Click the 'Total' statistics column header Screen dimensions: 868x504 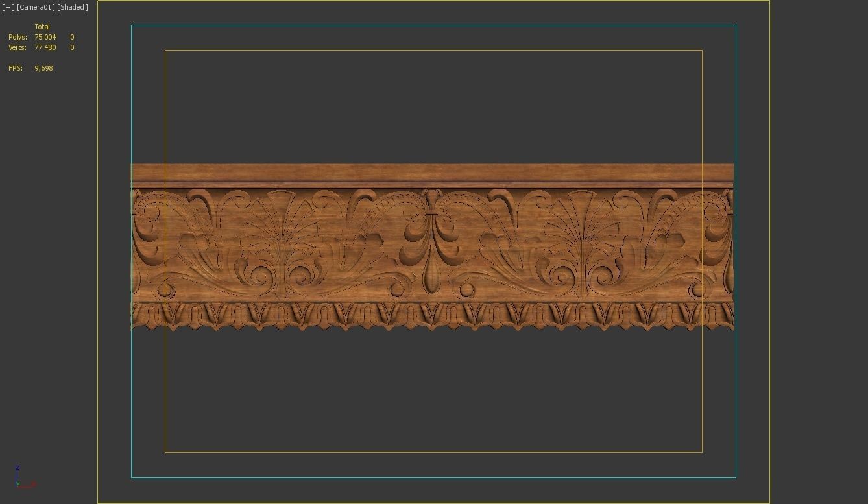tap(42, 27)
